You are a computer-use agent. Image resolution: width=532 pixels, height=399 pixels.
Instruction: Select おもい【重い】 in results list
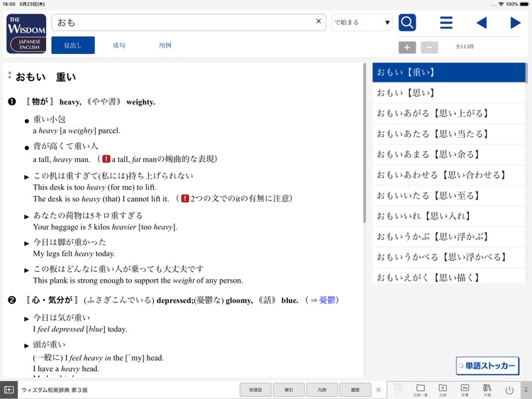tap(448, 72)
